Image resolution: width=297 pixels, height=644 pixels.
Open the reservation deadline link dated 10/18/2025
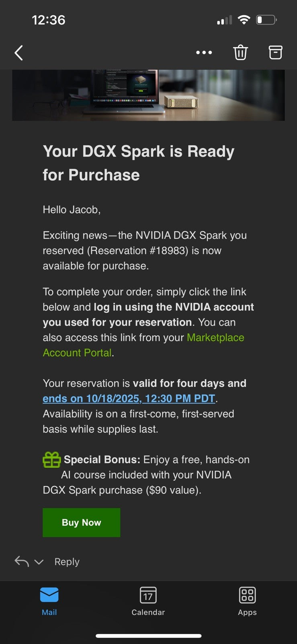tap(128, 398)
